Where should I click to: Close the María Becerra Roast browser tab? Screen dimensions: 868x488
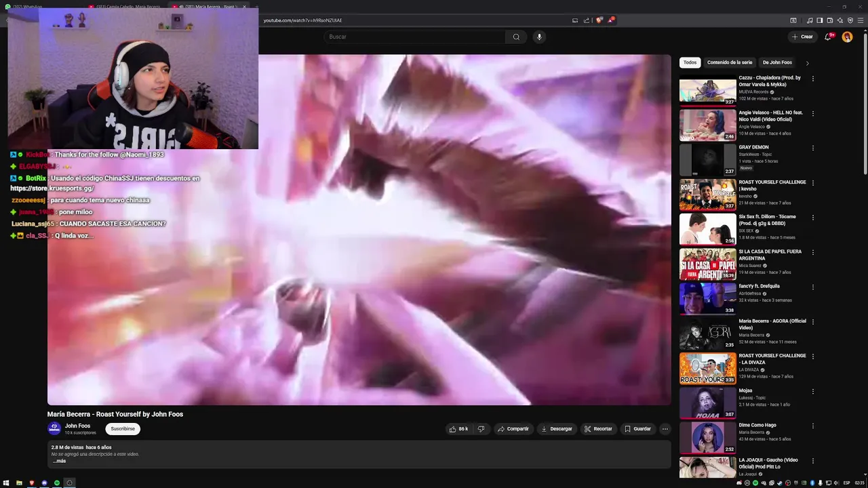[244, 7]
